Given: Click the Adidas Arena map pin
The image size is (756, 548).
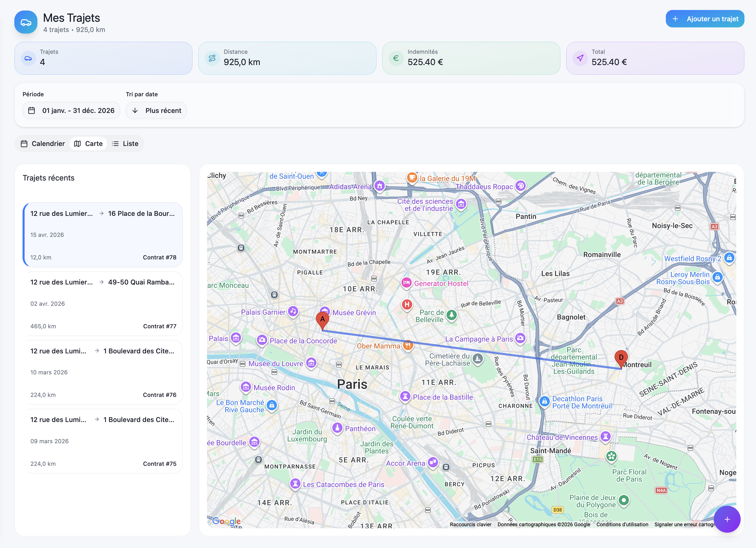Looking at the screenshot, I should (x=380, y=186).
